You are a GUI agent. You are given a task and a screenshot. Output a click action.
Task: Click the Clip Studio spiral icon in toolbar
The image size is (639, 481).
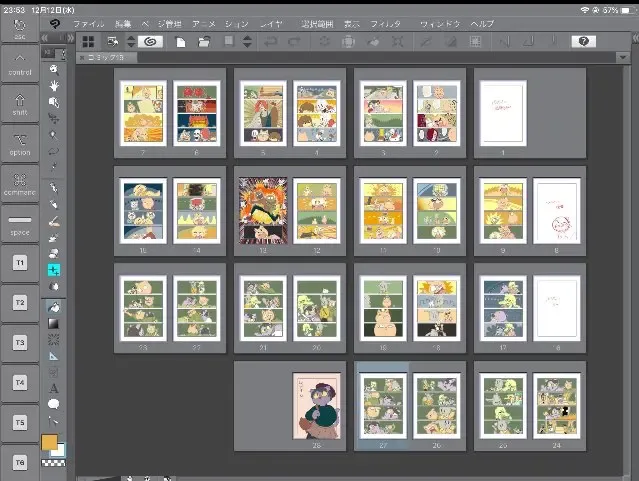click(150, 42)
